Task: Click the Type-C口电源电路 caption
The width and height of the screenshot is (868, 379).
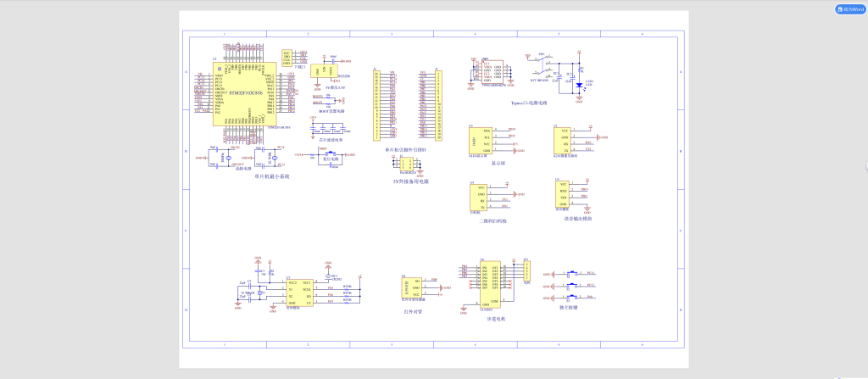Action: pyautogui.click(x=529, y=103)
